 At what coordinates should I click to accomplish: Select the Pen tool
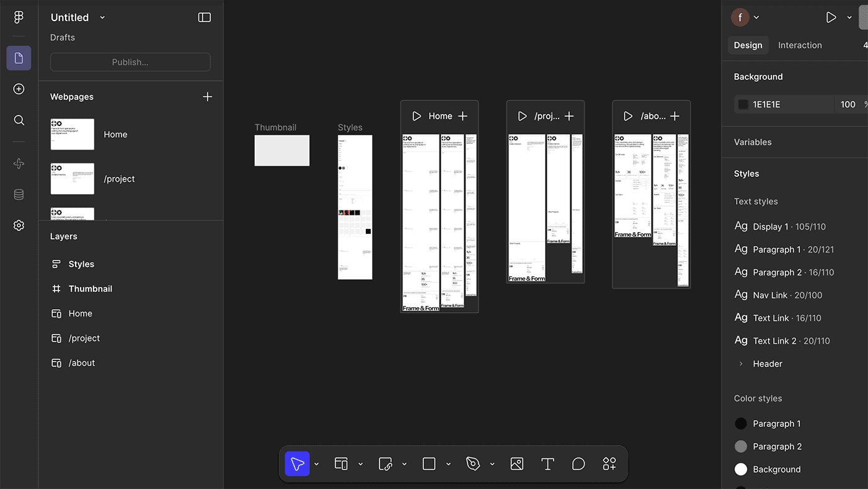pyautogui.click(x=473, y=464)
